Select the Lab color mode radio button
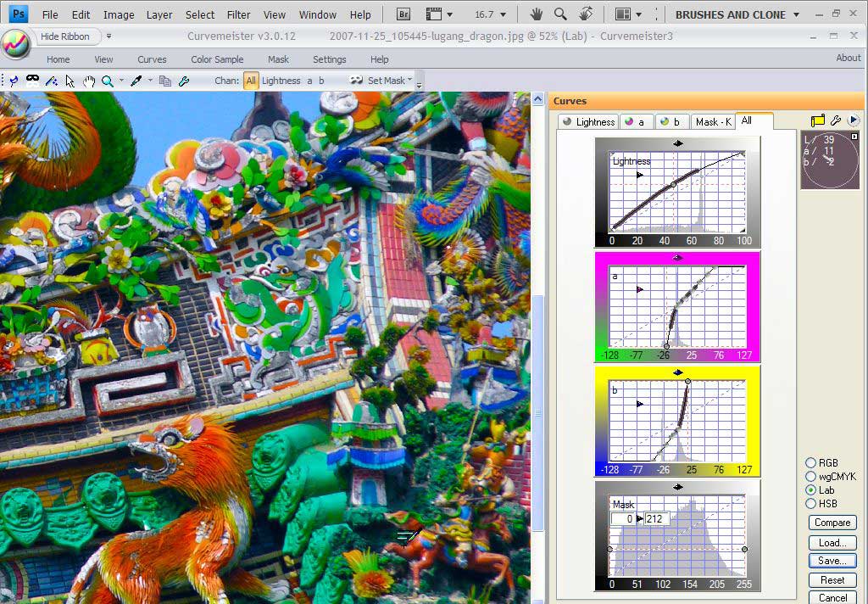Image resolution: width=868 pixels, height=604 pixels. tap(811, 489)
